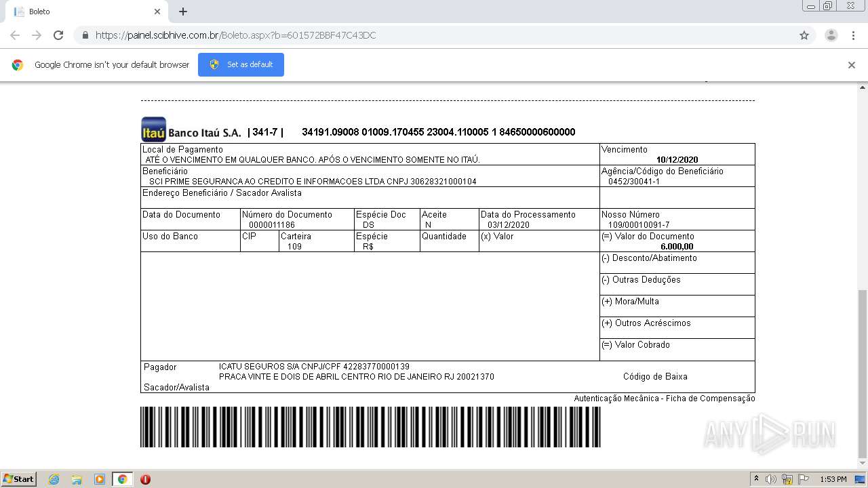Dismiss the default browser notification bar
Image resolution: width=868 pixels, height=488 pixels.
[x=852, y=65]
